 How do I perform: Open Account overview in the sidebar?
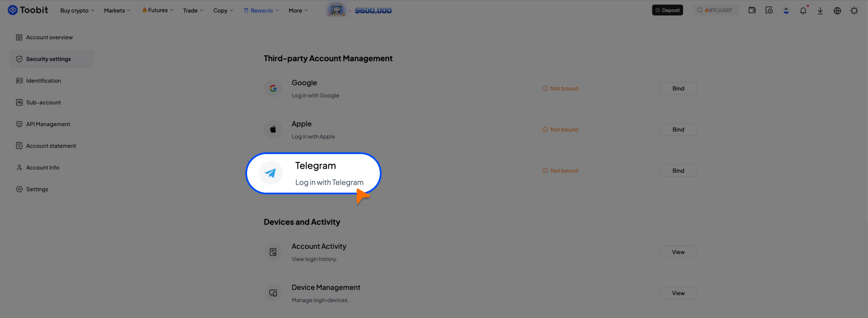click(x=52, y=37)
